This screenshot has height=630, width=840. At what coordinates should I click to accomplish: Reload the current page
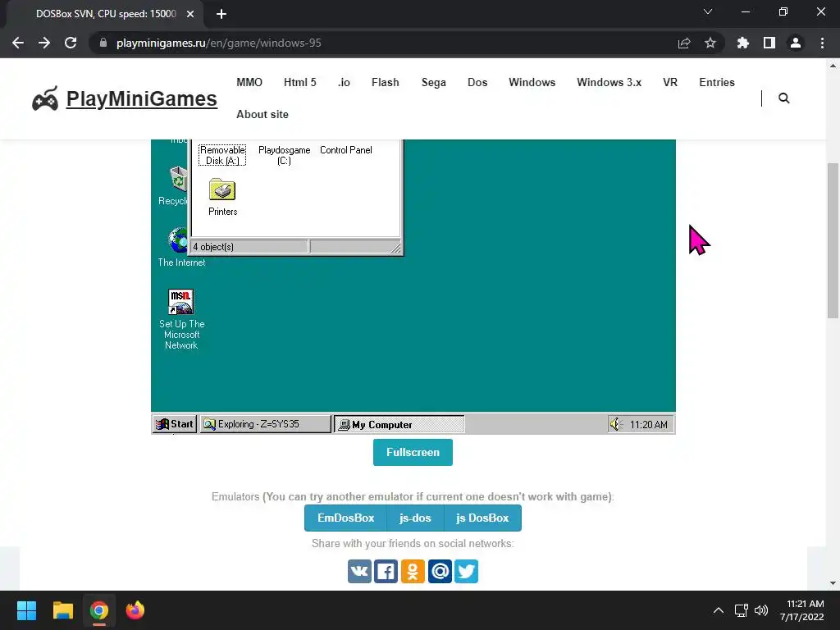pyautogui.click(x=71, y=43)
